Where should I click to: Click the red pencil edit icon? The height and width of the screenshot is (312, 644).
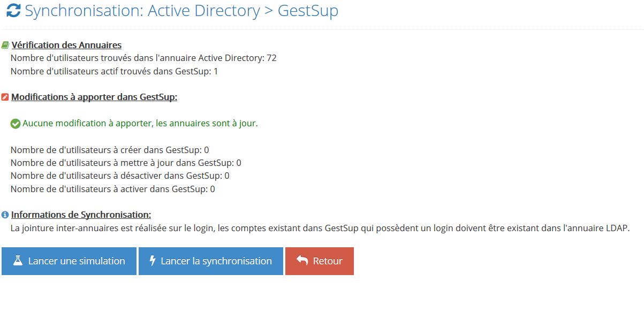click(5, 97)
